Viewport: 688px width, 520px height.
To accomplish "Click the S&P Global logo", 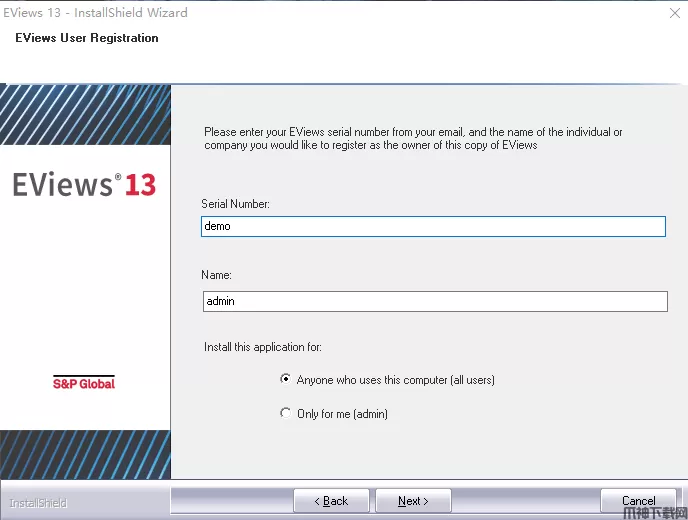I will (84, 383).
